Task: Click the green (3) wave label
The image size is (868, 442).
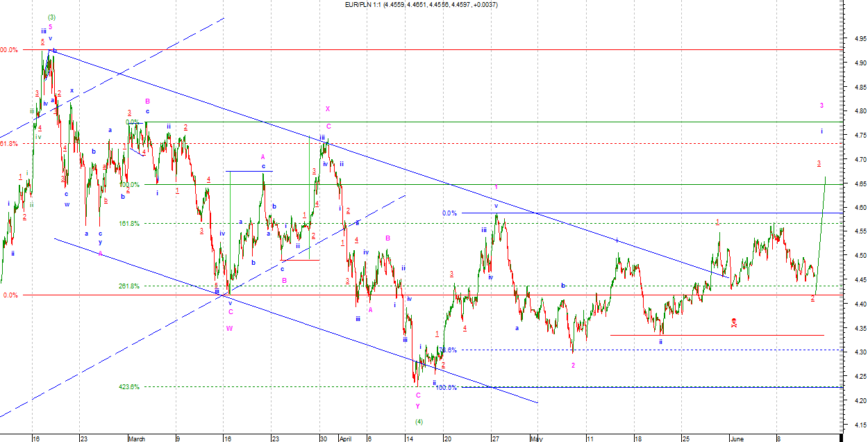Action: click(51, 17)
